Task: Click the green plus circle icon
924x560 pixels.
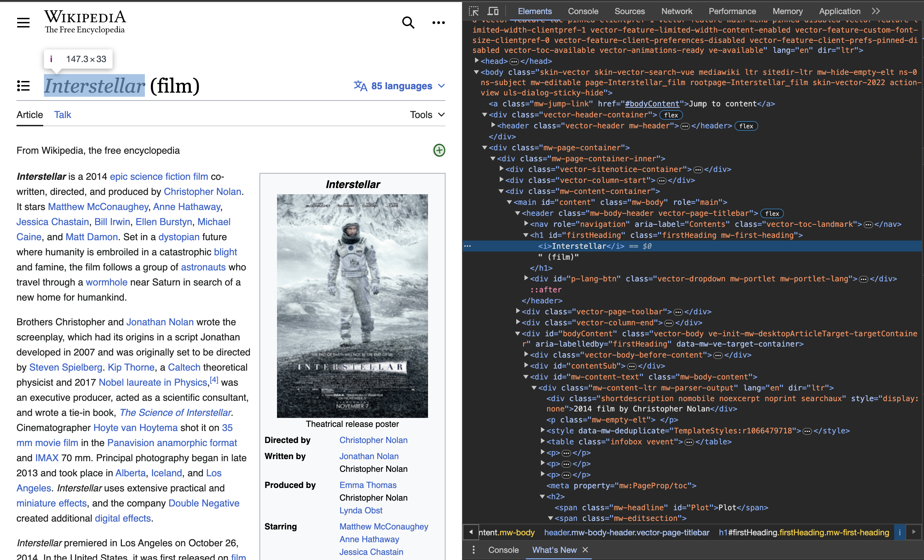Action: click(x=439, y=150)
